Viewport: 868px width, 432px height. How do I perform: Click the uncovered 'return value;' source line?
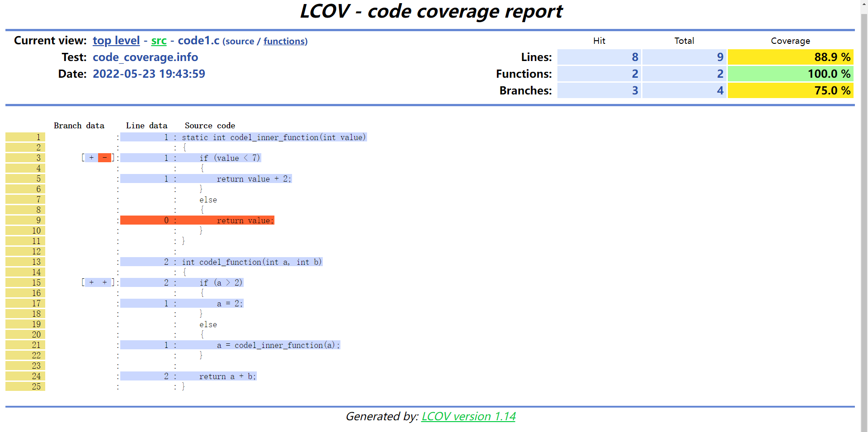(245, 221)
